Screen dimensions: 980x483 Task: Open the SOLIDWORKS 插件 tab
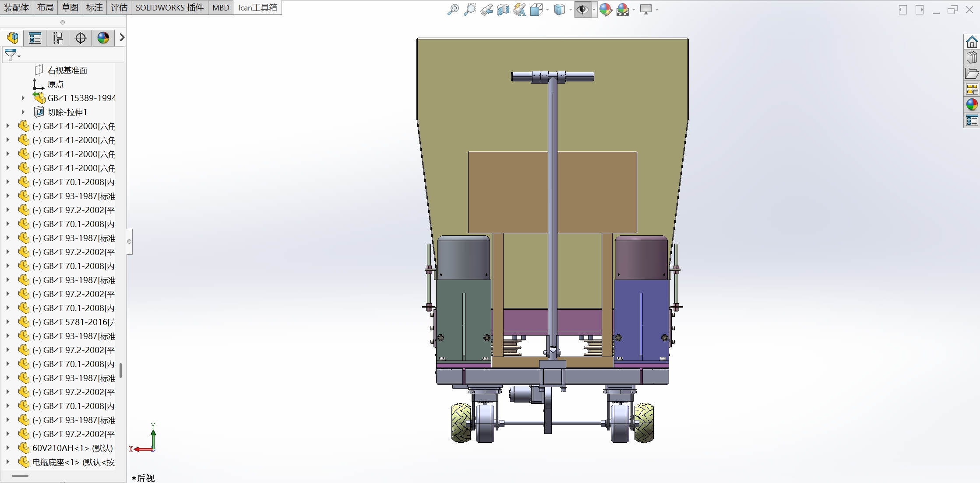point(169,7)
